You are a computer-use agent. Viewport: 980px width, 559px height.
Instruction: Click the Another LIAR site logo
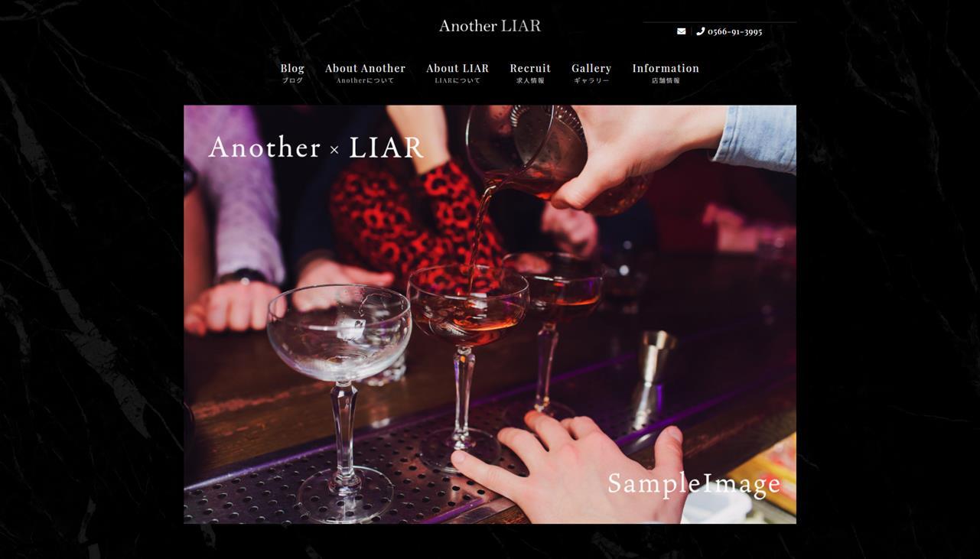pos(490,25)
